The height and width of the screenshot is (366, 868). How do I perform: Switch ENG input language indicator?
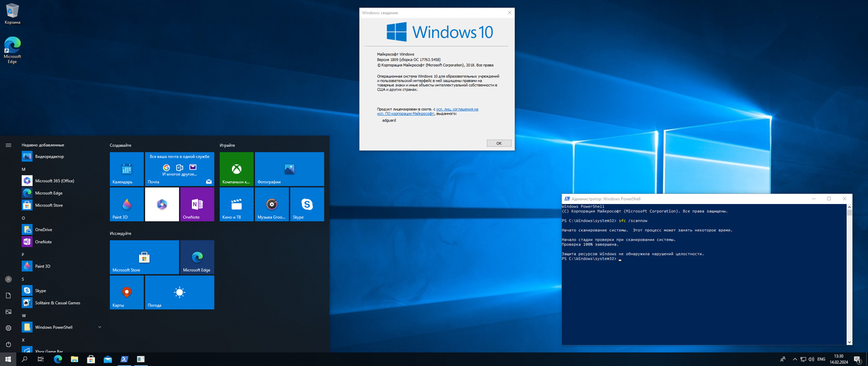click(x=821, y=359)
